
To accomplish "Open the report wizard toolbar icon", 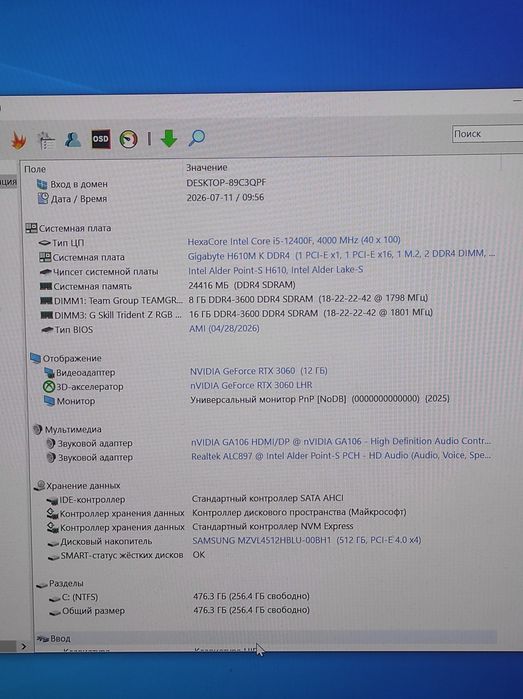I will (x=46, y=140).
